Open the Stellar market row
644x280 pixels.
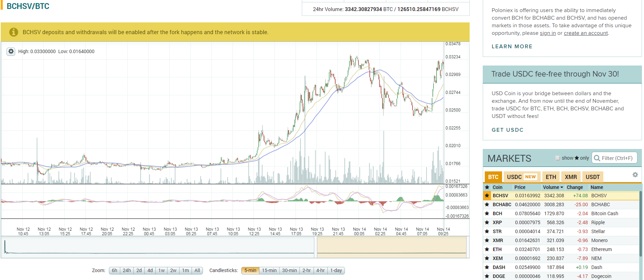click(561, 231)
